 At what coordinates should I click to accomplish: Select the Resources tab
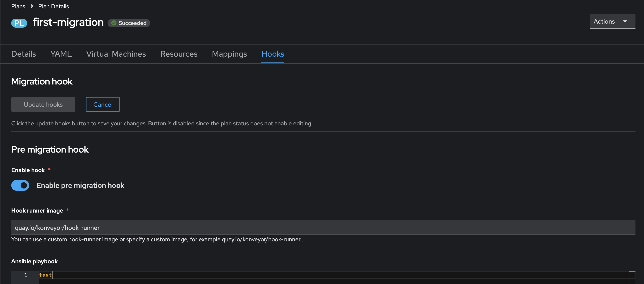click(179, 54)
